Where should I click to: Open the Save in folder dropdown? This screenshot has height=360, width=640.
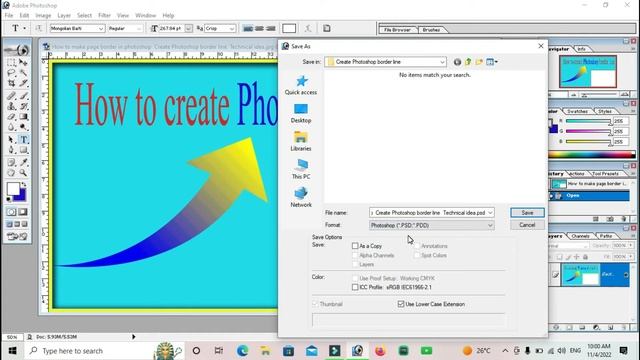442,62
